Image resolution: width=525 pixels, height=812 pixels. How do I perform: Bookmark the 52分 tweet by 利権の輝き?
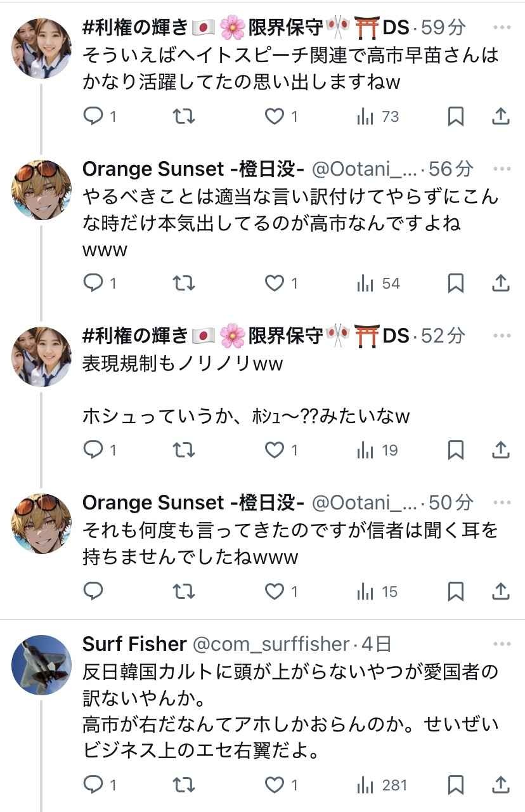coord(455,450)
